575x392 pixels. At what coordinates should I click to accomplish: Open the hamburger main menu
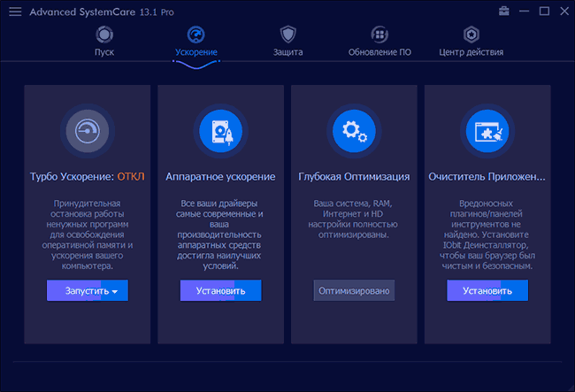(x=15, y=12)
